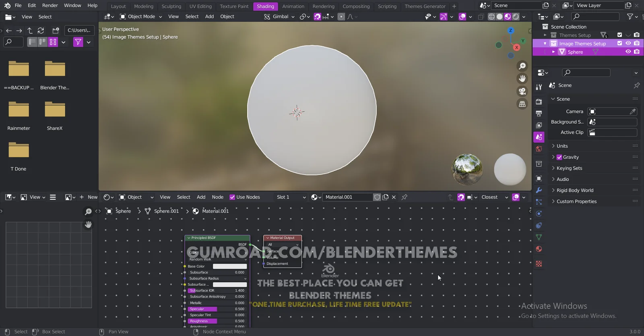Open the Object properties tab icon
The height and width of the screenshot is (336, 644).
tap(539, 178)
